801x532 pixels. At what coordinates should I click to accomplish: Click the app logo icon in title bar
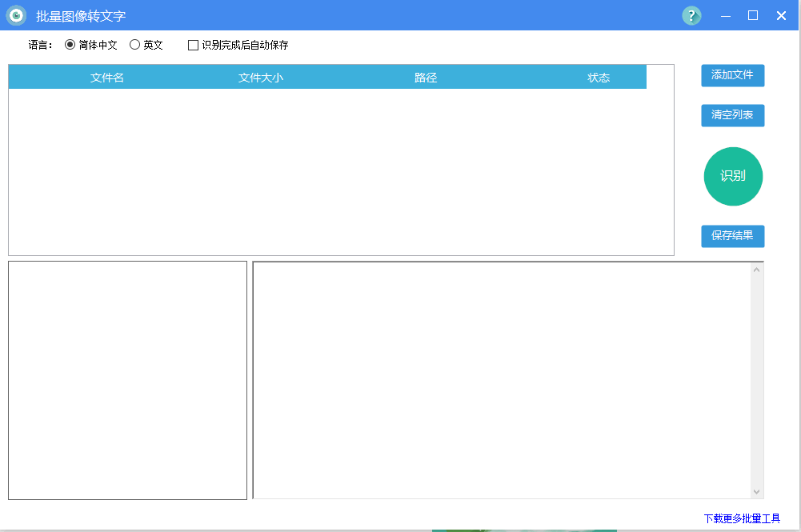16,15
